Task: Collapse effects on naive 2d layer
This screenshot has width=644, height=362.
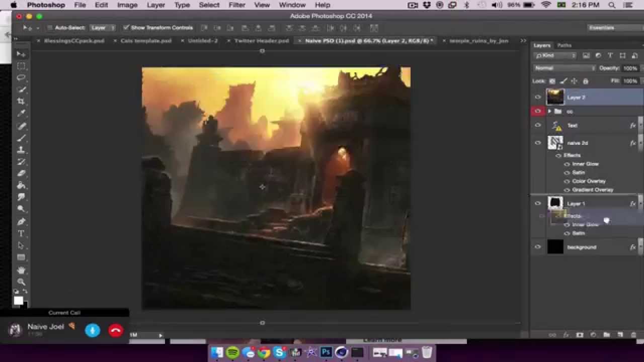Action: tap(640, 143)
